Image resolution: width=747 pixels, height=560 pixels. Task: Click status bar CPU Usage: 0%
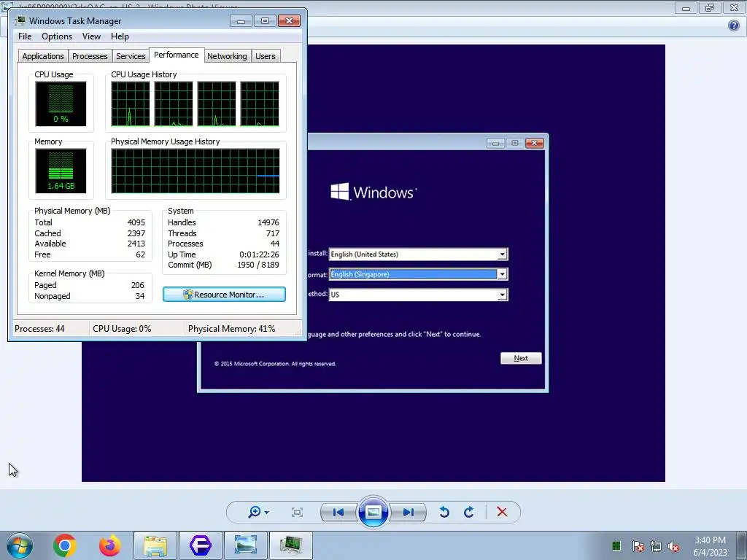point(122,329)
